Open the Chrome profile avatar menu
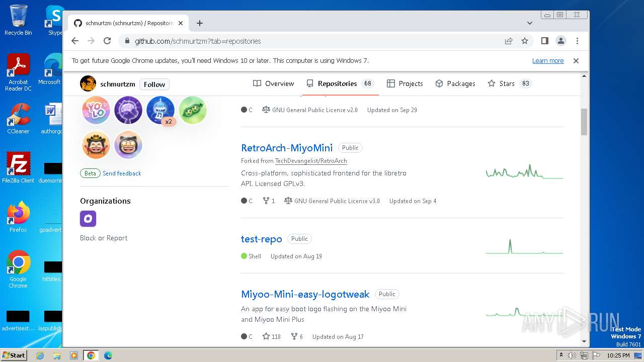 (561, 41)
